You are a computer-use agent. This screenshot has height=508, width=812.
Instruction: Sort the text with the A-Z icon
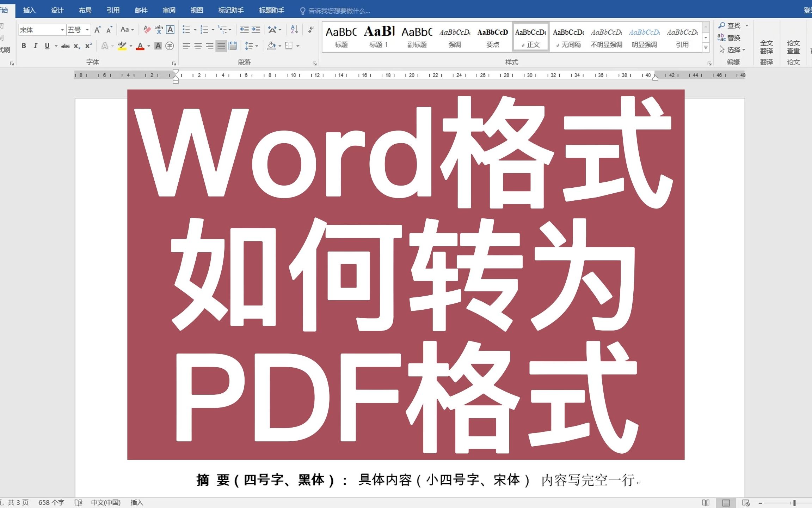pos(295,30)
